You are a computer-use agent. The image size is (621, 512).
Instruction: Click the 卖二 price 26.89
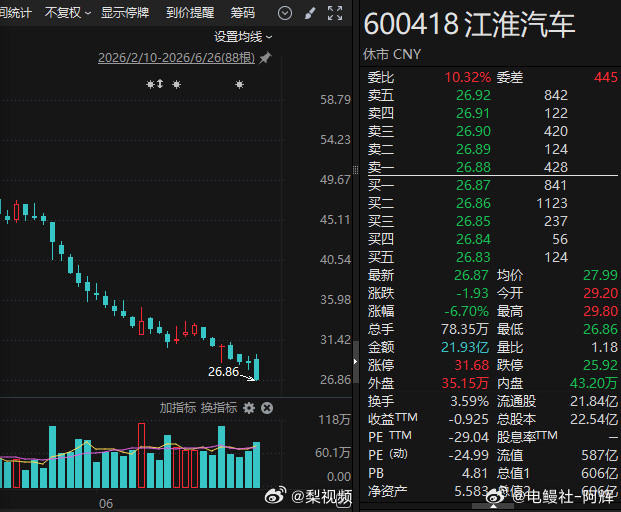coord(473,149)
